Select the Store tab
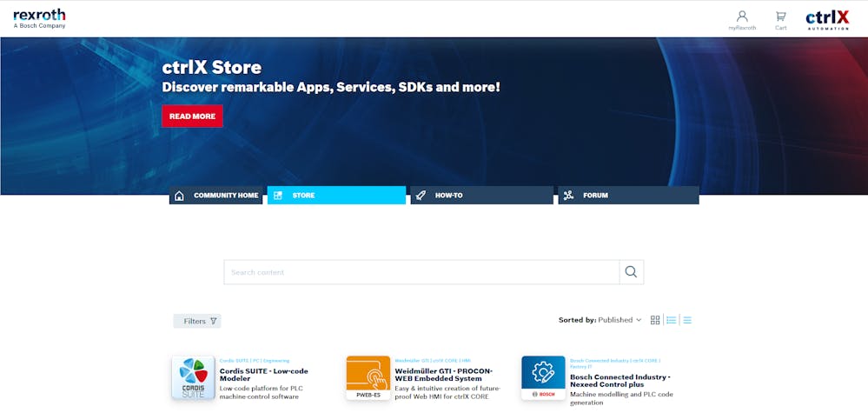 coord(336,196)
